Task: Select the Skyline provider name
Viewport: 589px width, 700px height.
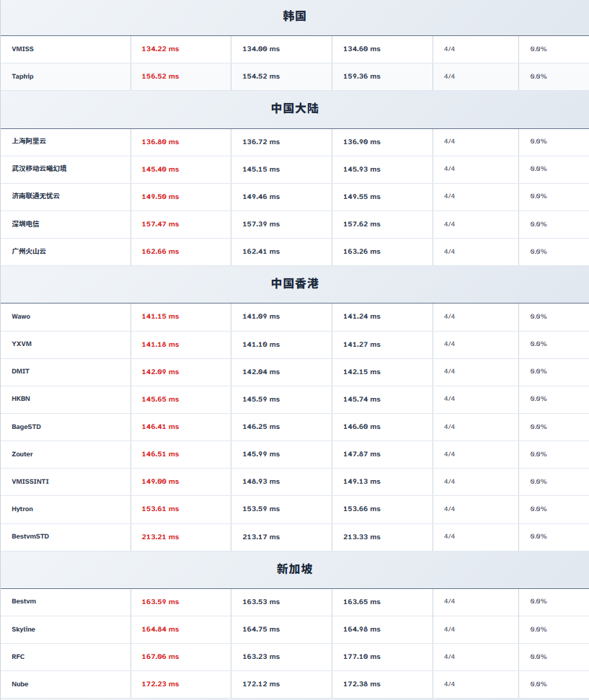Action: coord(23,629)
